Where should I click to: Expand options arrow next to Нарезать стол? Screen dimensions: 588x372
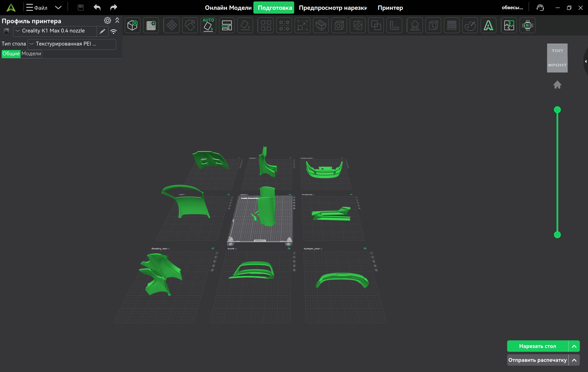(574, 346)
